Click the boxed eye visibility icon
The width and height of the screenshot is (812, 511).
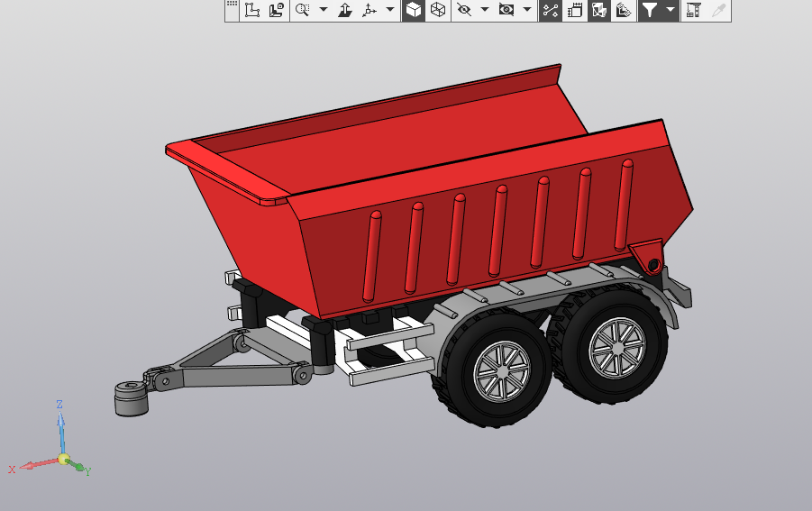506,10
